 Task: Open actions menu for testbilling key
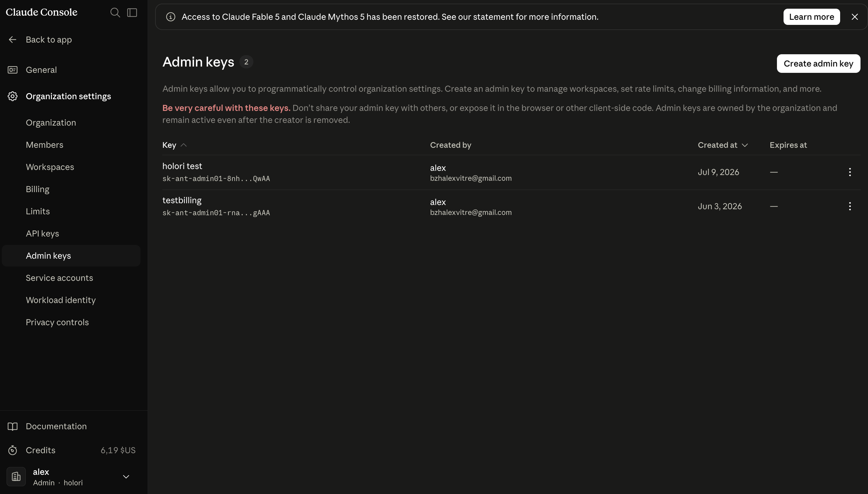(x=850, y=206)
